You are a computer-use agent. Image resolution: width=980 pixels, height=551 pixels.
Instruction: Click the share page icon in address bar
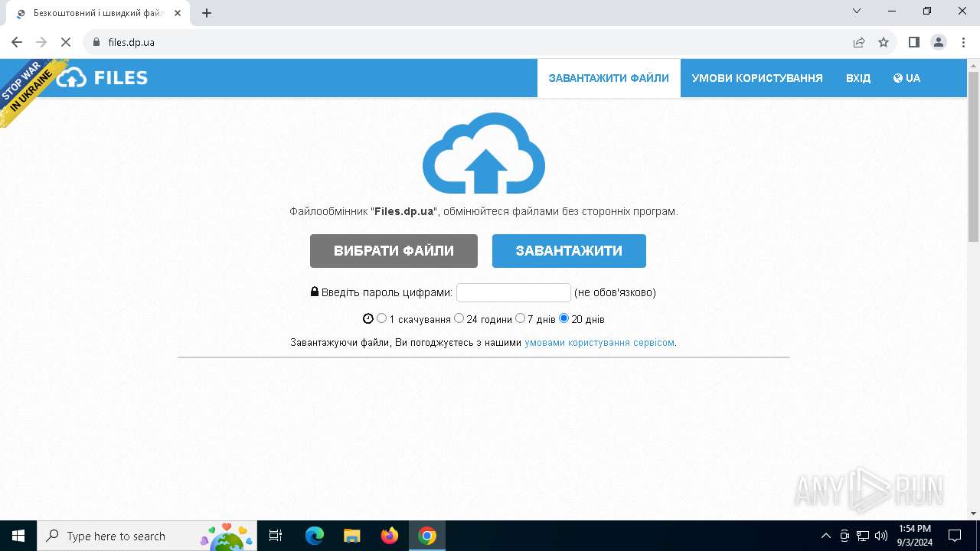tap(859, 42)
